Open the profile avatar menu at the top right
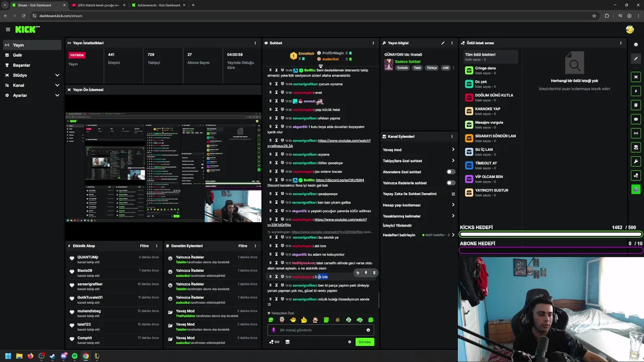This screenshot has height=362, width=644. 629,30
